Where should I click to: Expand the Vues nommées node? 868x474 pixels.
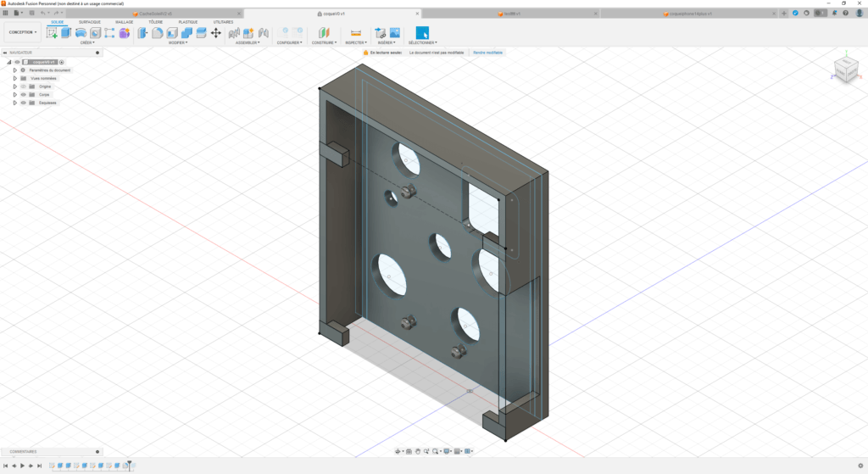point(15,78)
